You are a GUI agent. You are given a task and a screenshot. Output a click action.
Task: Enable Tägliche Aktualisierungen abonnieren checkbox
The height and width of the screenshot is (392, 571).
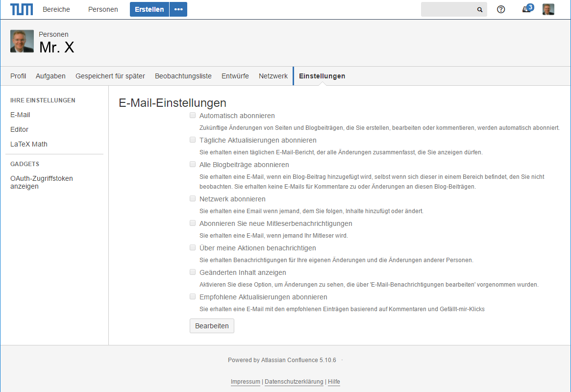pos(193,140)
